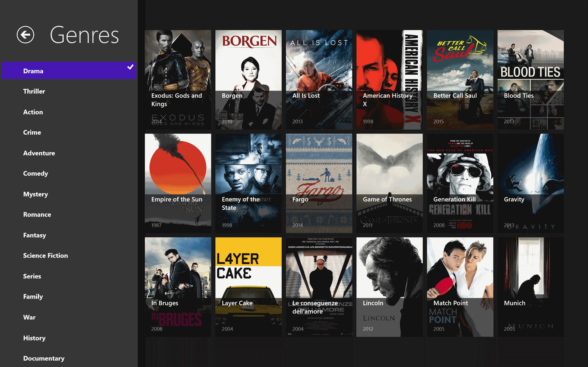Open the Gravity movie poster
The image size is (588, 367).
tap(530, 183)
